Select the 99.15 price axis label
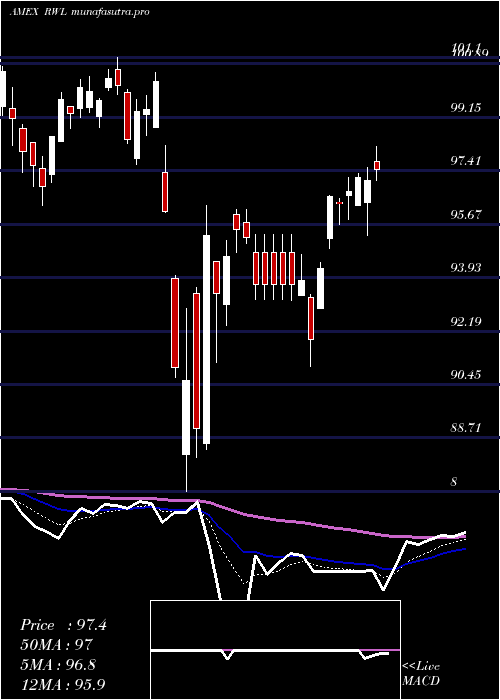The height and width of the screenshot is (700, 500). pyautogui.click(x=466, y=107)
